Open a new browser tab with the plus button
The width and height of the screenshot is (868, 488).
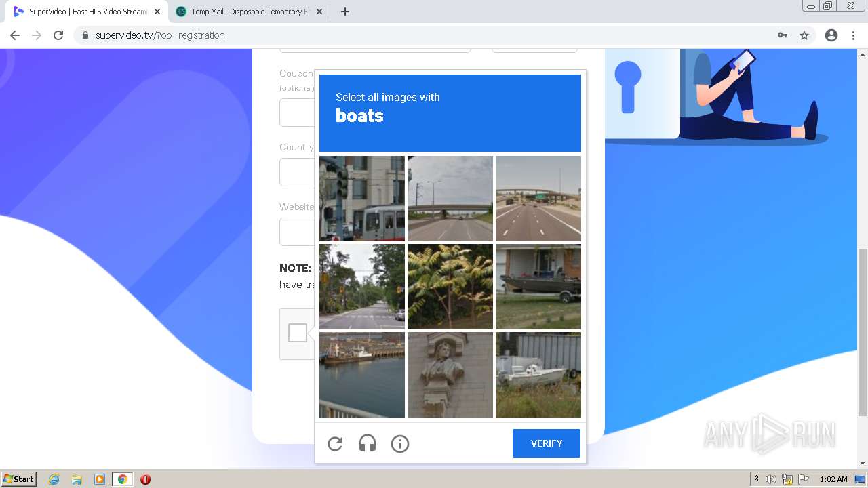[x=344, y=12]
